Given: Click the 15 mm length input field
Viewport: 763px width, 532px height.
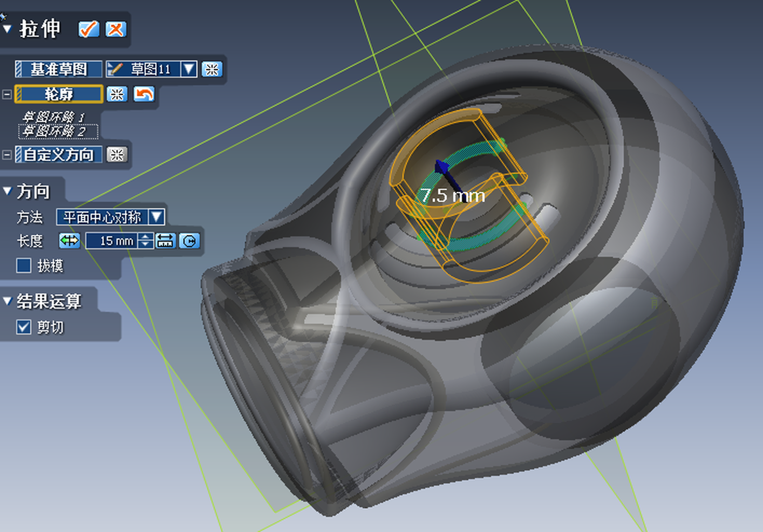Looking at the screenshot, I should (x=112, y=241).
